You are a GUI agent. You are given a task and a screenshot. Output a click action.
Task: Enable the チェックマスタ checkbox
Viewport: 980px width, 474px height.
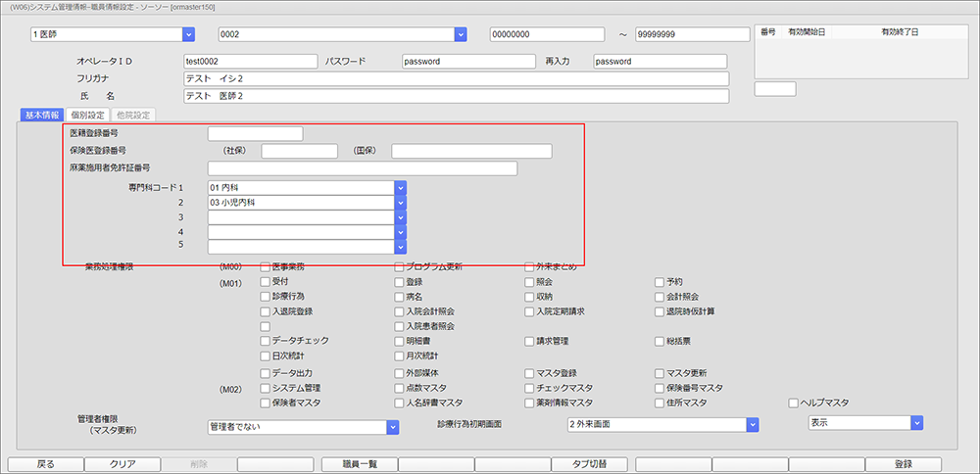530,389
